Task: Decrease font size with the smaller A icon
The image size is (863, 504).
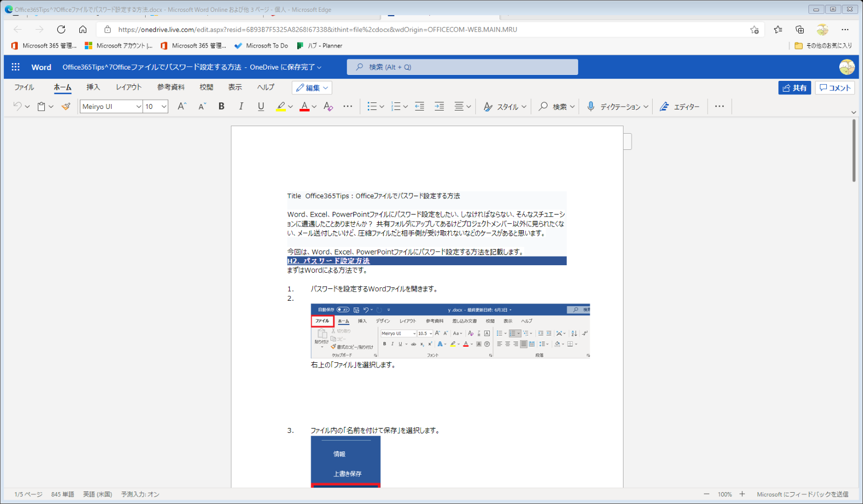Action: [x=202, y=106]
